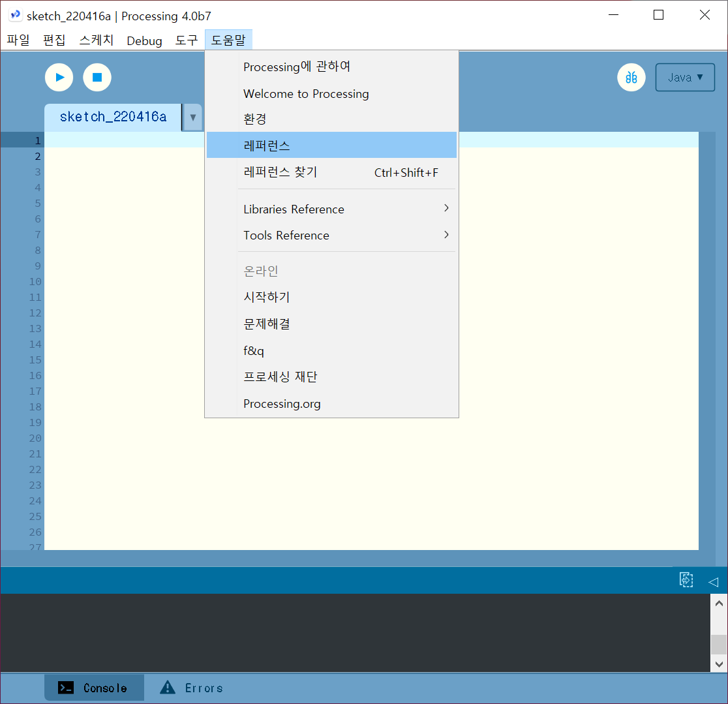The height and width of the screenshot is (704, 728).
Task: Switch to the Errors tab
Action: pyautogui.click(x=192, y=688)
